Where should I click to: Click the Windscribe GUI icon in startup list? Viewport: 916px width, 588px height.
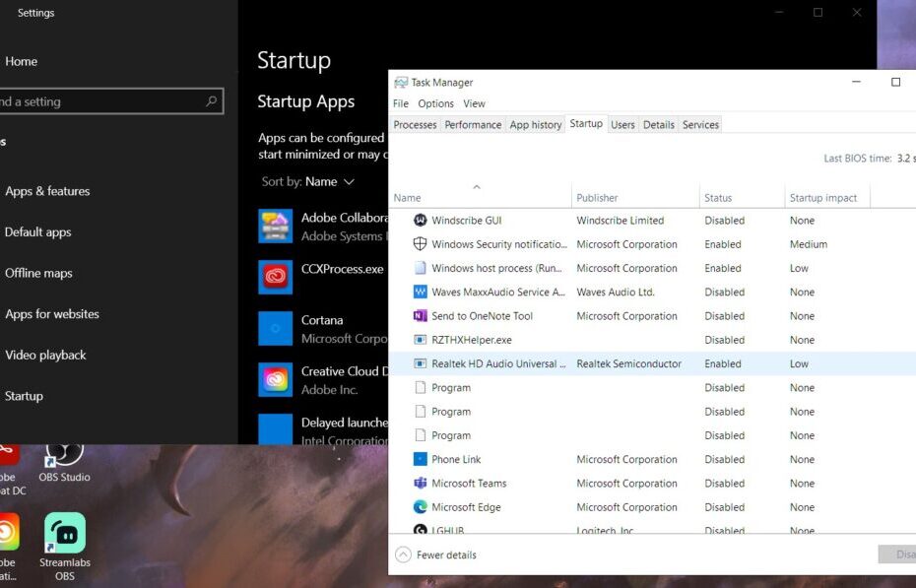click(x=420, y=221)
